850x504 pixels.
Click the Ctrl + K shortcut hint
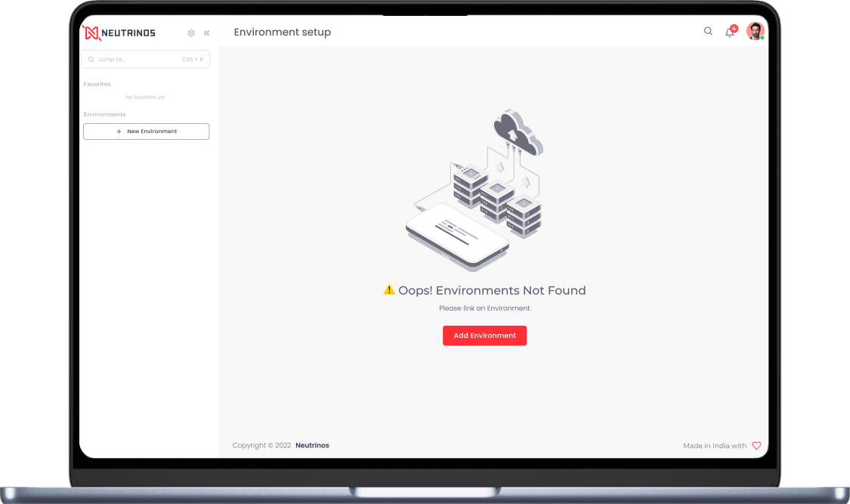(193, 60)
